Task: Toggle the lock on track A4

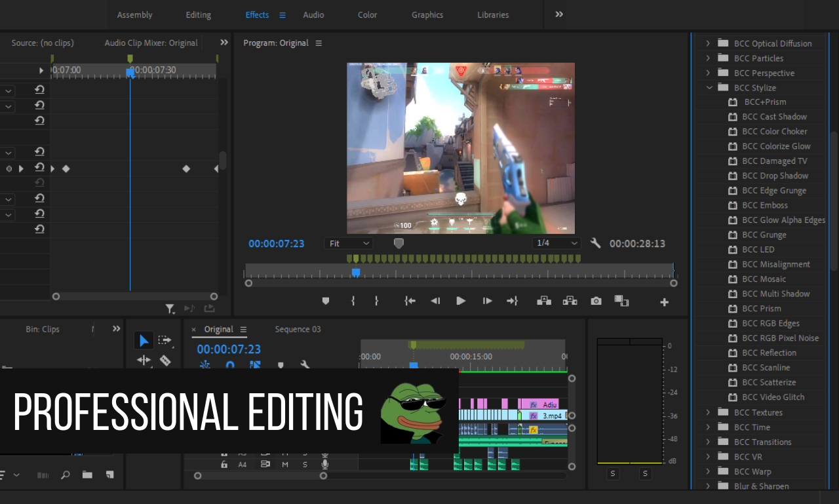Action: click(x=224, y=464)
